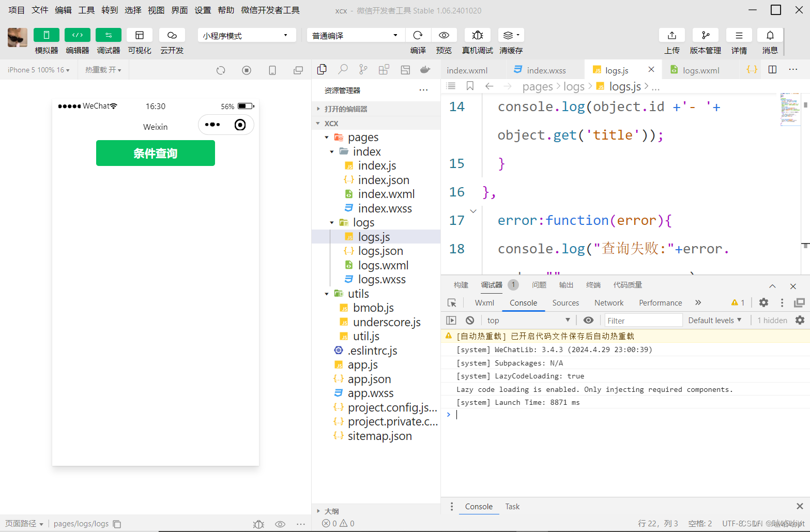
Task: Switch to the Wxml devtools tab
Action: coord(484,303)
